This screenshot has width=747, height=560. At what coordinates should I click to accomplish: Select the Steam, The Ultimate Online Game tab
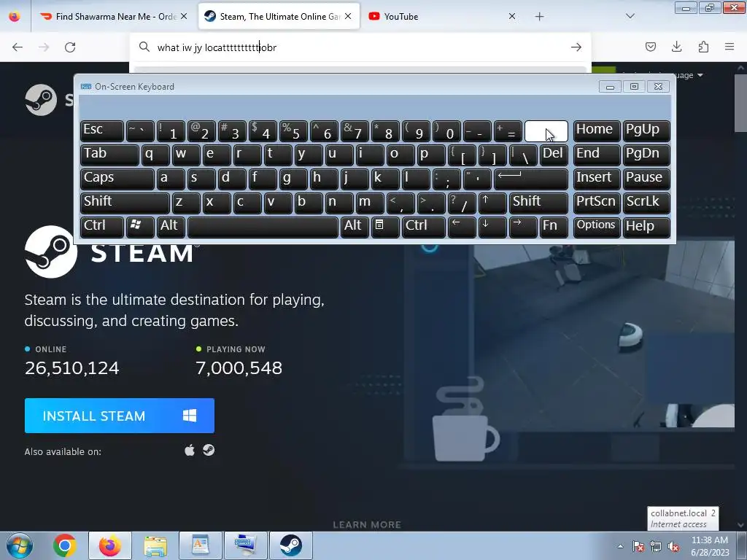coord(279,16)
